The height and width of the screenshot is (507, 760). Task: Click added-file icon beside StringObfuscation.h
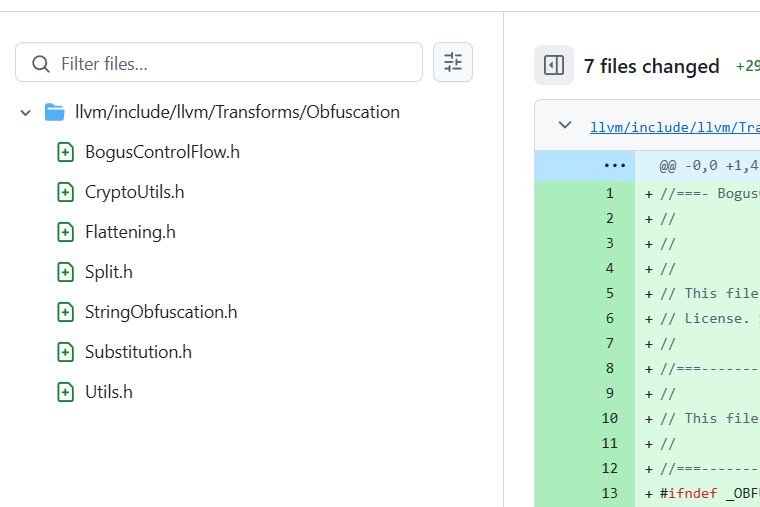(x=65, y=312)
